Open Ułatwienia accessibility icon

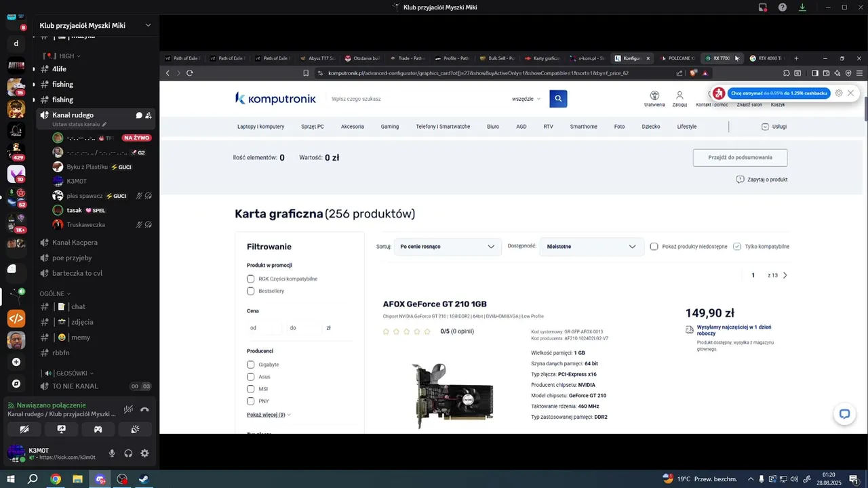tap(654, 99)
